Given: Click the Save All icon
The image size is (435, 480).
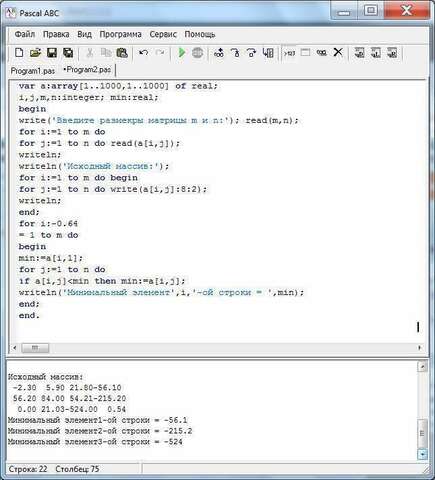Looking at the screenshot, I should 68,53.
